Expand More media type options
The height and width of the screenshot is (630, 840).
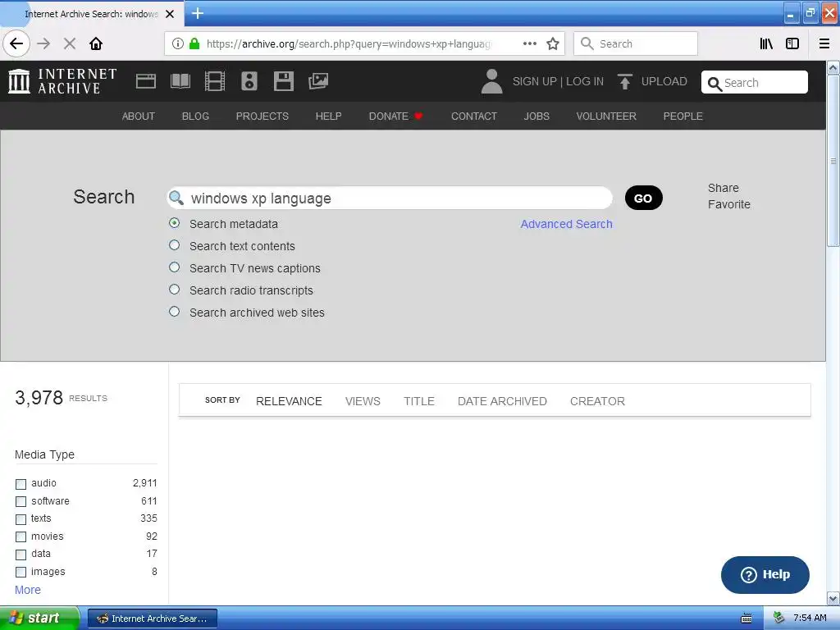tap(28, 590)
